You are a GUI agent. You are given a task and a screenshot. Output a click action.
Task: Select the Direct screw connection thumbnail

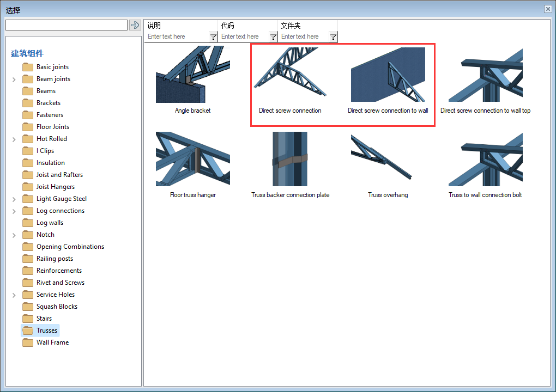point(290,72)
